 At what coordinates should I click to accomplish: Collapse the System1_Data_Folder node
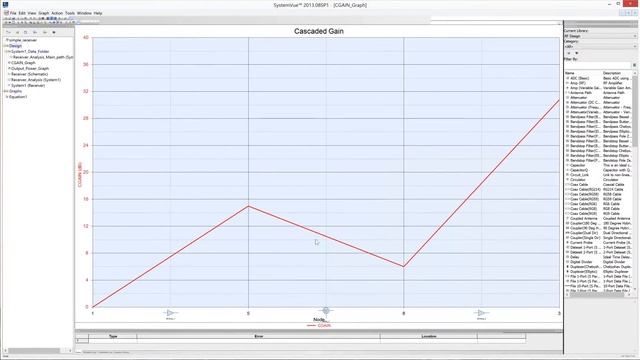(x=8, y=51)
